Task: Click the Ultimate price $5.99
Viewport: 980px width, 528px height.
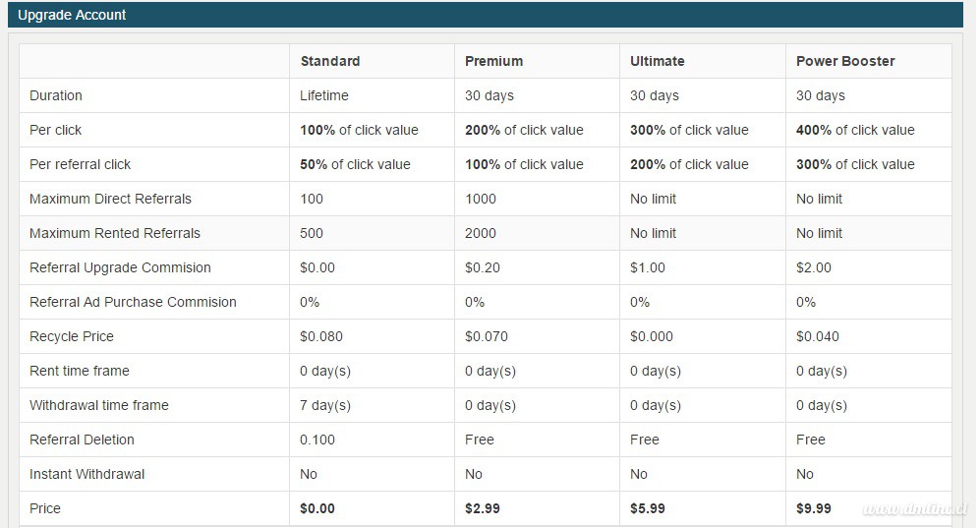Action: [x=648, y=508]
